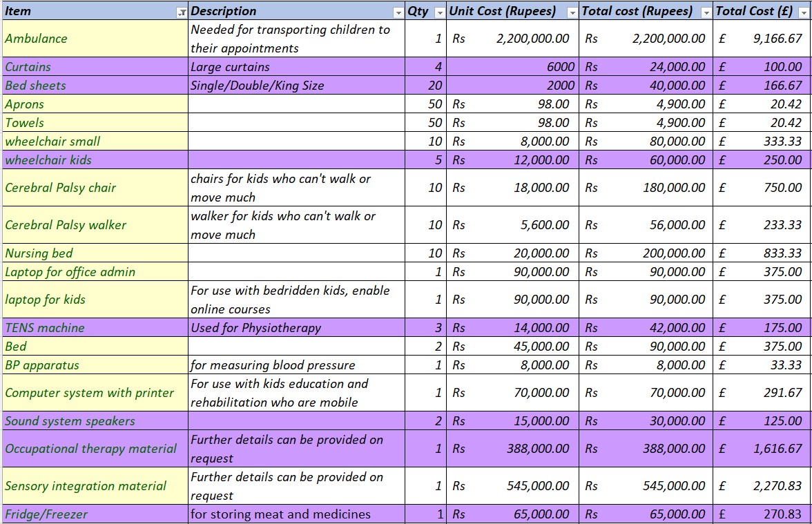Select the Computer system "£ 291.67" cell
812x524 pixels.
click(761, 392)
